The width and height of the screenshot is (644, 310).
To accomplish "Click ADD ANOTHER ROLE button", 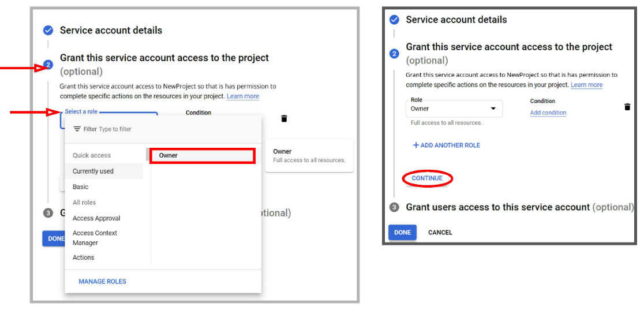I will [x=447, y=145].
